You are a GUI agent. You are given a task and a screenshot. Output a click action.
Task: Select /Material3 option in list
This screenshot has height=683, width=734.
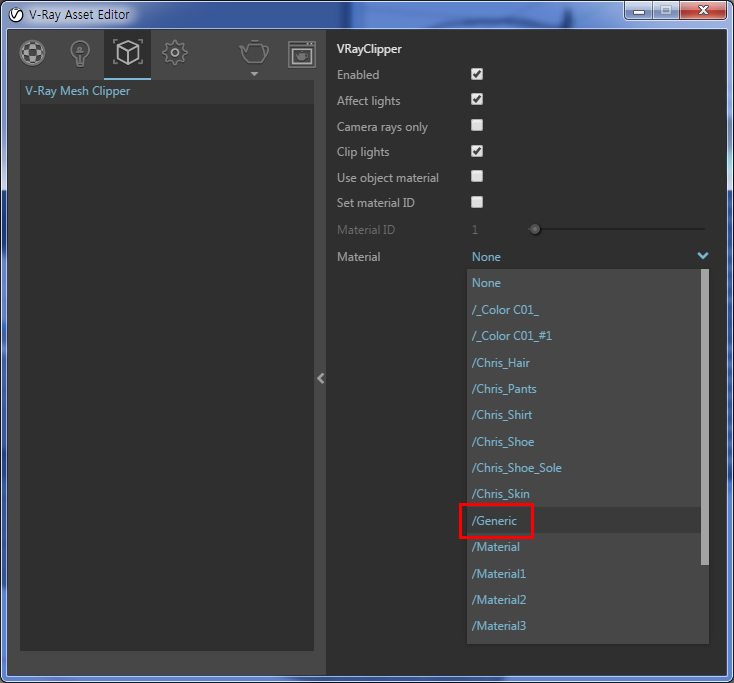[x=583, y=626]
